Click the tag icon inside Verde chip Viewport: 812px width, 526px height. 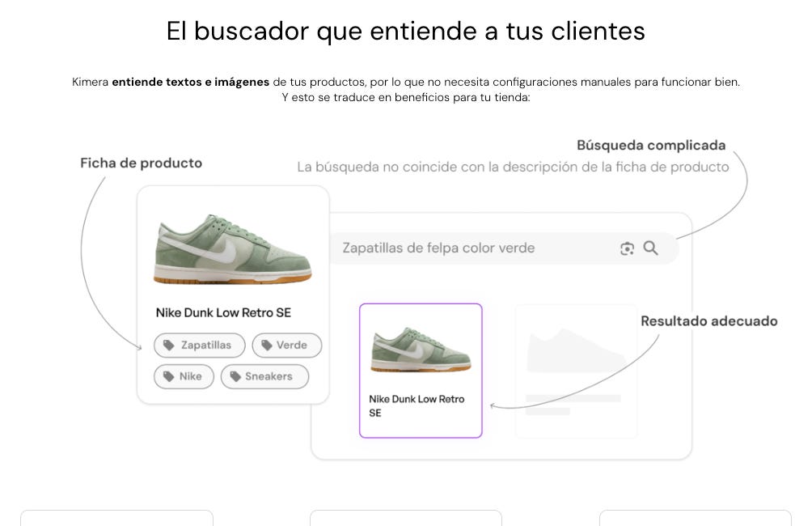point(267,346)
